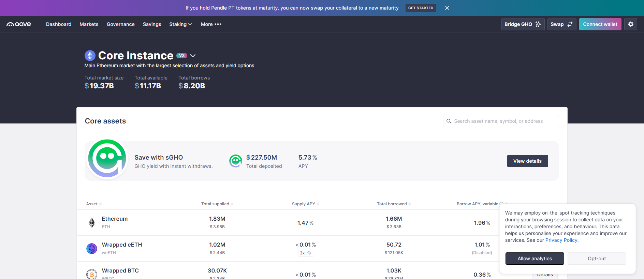Click the 3x multiplier badge for weETH
Image resolution: width=644 pixels, height=279 pixels.
(x=306, y=253)
